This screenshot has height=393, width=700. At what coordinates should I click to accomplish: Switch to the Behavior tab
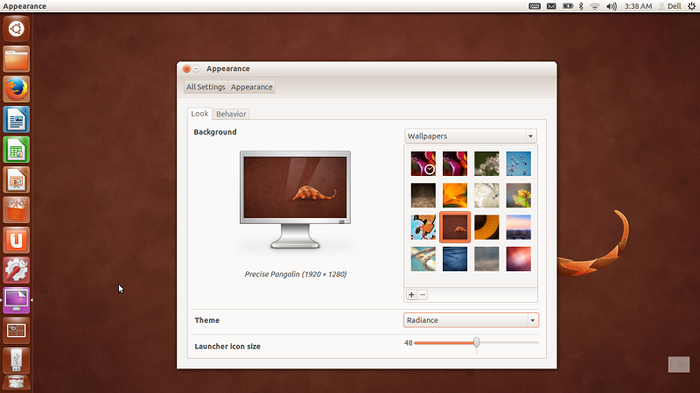231,114
